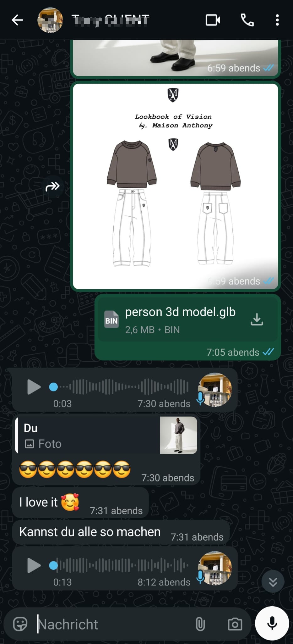Tap the quoted photo thumbnail
Image resolution: width=293 pixels, height=644 pixels.
(178, 435)
